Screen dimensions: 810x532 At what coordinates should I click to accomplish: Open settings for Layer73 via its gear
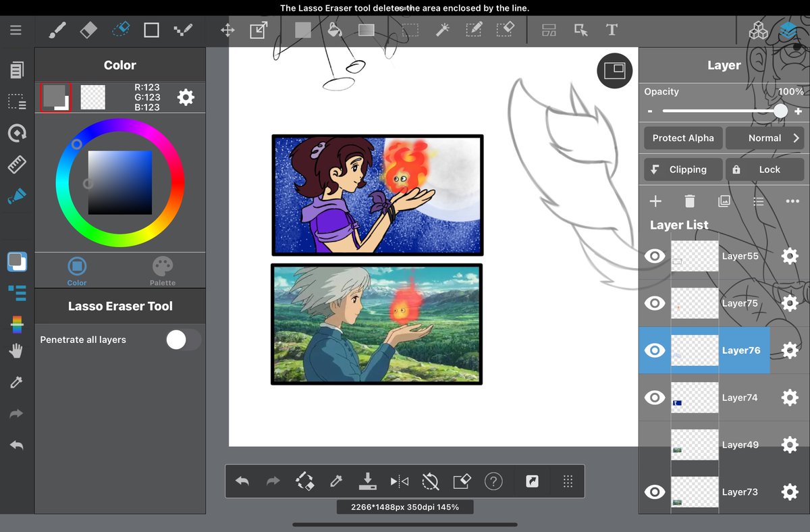pyautogui.click(x=789, y=491)
